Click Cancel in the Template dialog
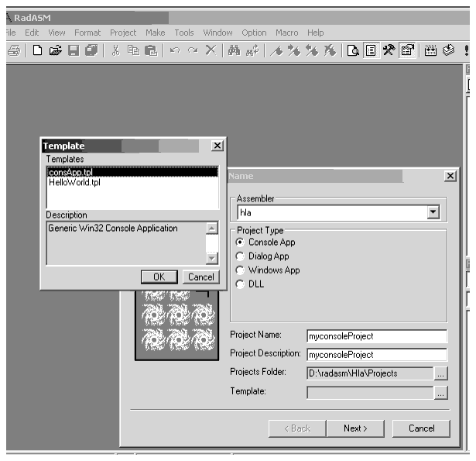This screenshot has height=461, width=476. (x=201, y=277)
